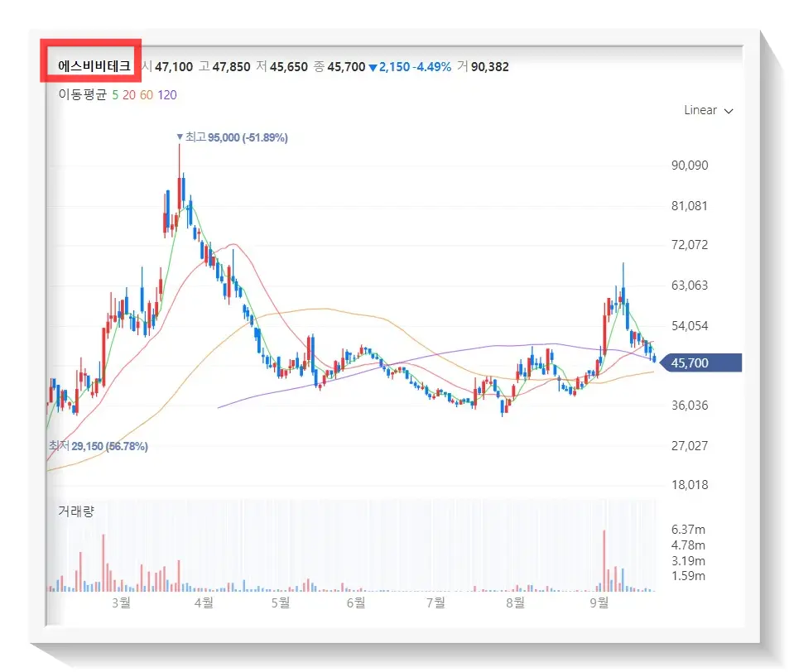The height and width of the screenshot is (672, 789).
Task: Select the 거래량 volume panel label
Action: tap(75, 511)
